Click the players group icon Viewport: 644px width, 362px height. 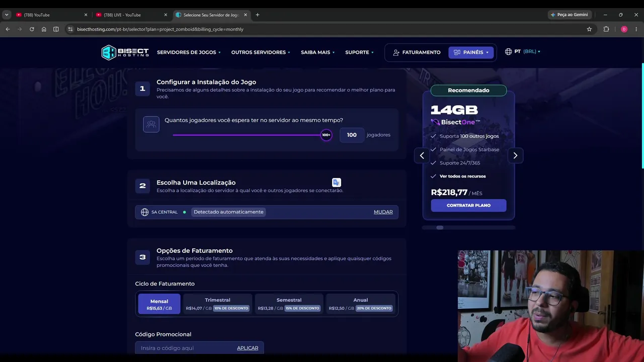tap(151, 124)
